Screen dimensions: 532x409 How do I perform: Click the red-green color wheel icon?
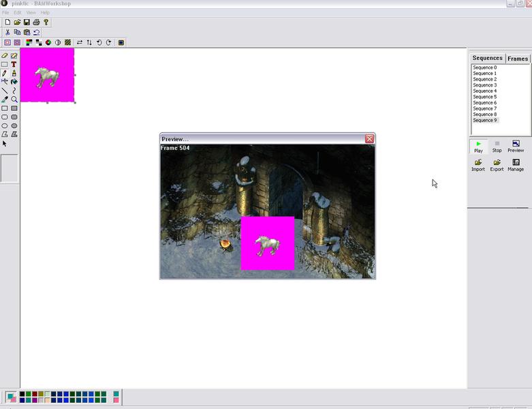[48, 42]
